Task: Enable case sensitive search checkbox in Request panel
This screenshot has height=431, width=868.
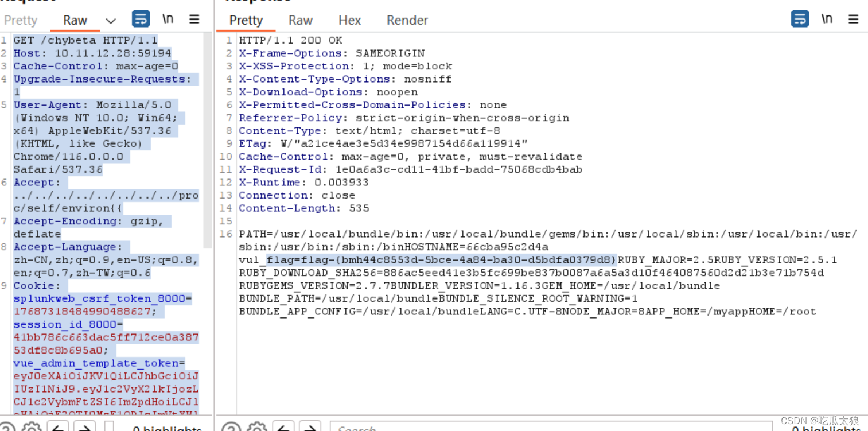Action: (108, 427)
